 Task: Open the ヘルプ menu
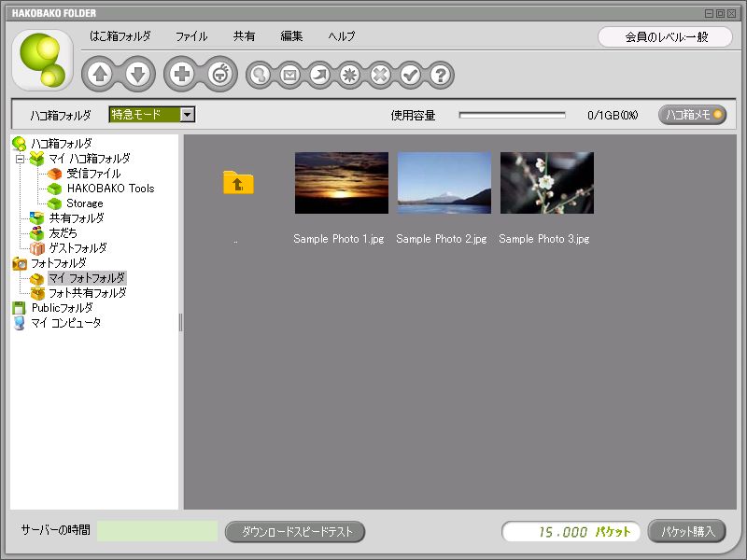point(342,36)
